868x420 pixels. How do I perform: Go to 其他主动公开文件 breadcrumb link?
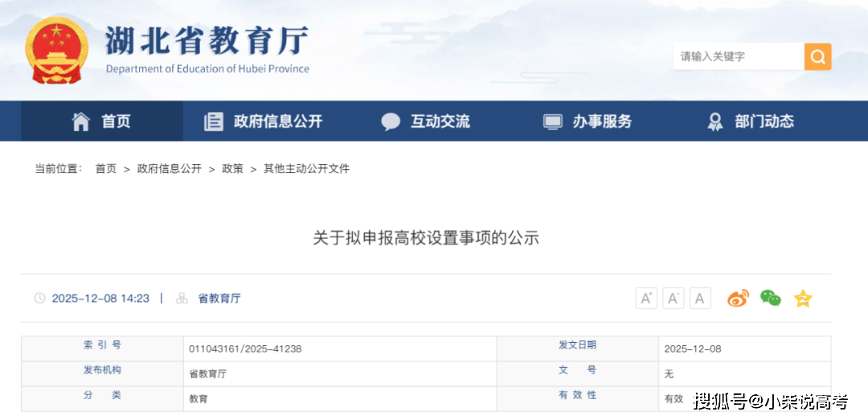307,169
